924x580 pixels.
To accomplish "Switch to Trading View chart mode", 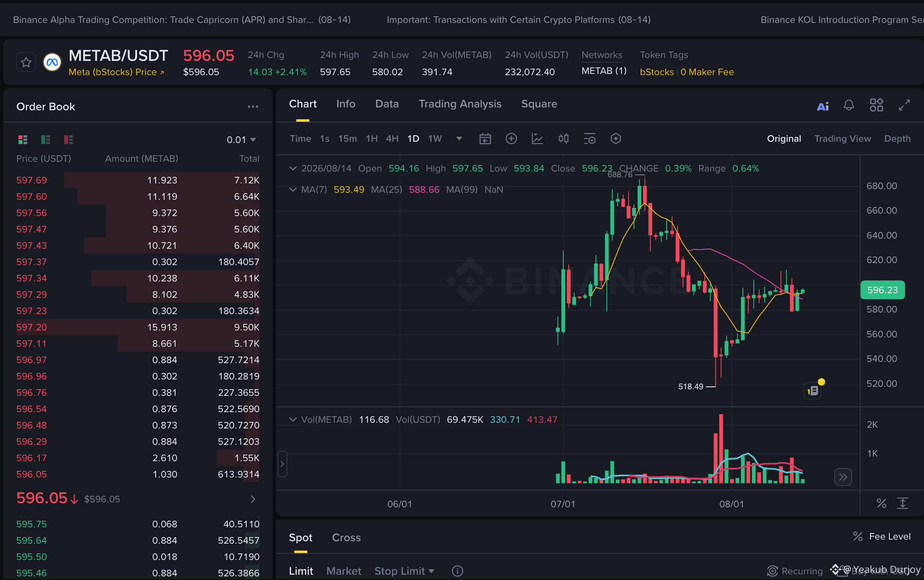I will (843, 139).
